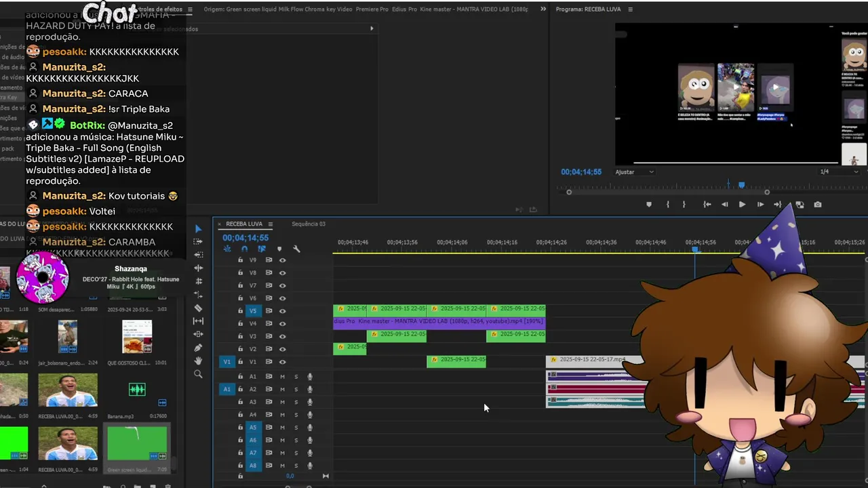Grab left handle of Program zoom scrollbar
This screenshot has width=868, height=488.
tap(569, 192)
